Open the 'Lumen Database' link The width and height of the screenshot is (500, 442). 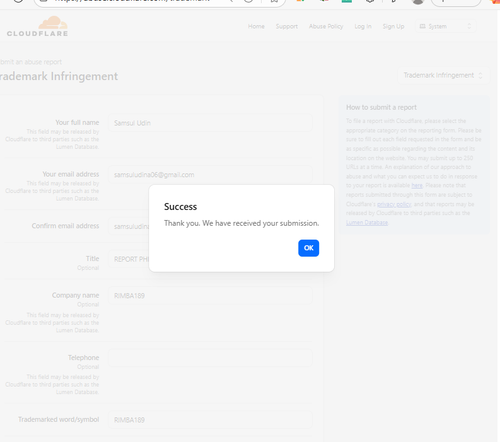point(367,222)
